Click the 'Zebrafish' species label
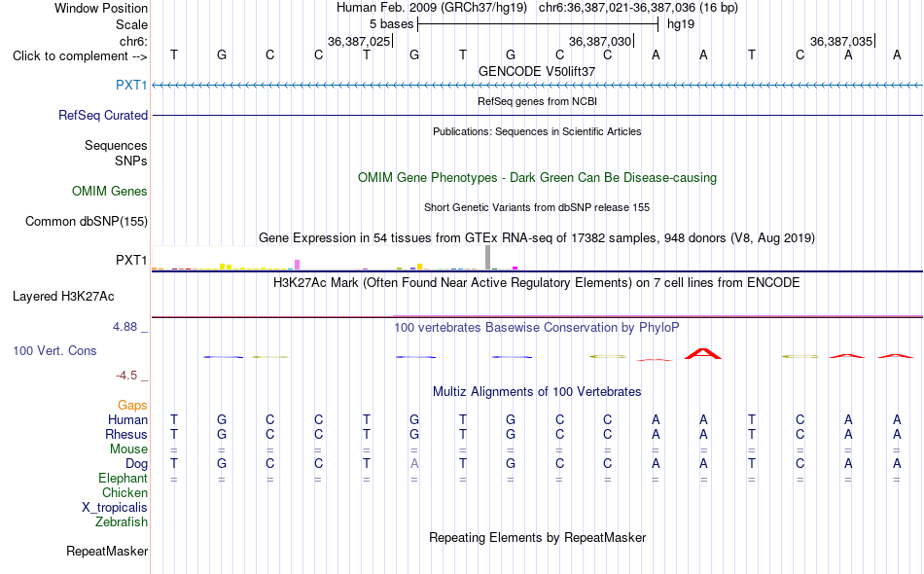The height and width of the screenshot is (574, 924). (122, 521)
